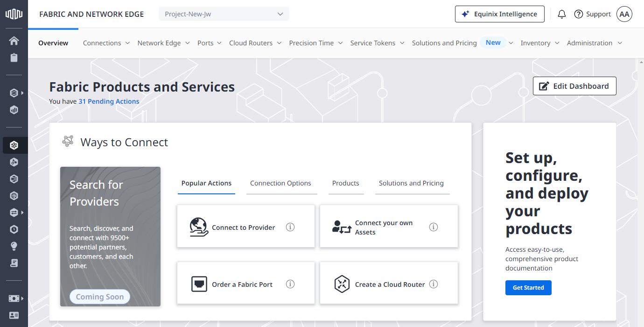Select the highlighted Fabric web hexagon icon
This screenshot has width=644, height=327.
click(x=14, y=145)
